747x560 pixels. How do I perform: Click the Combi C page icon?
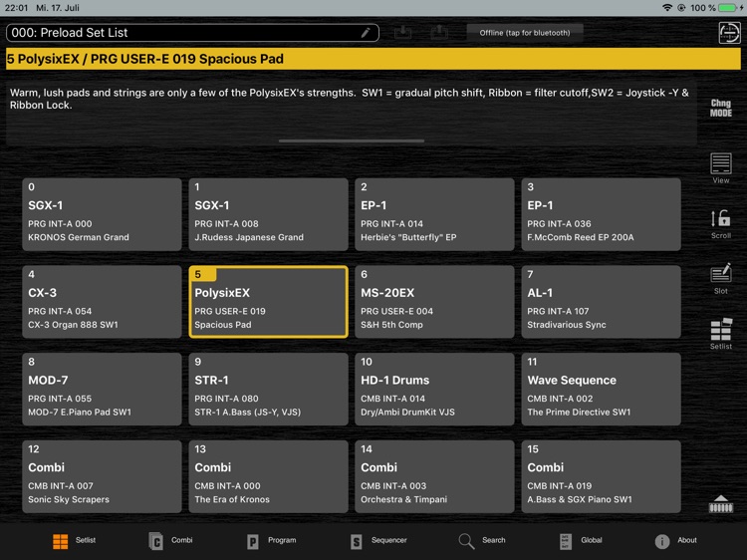point(155,541)
